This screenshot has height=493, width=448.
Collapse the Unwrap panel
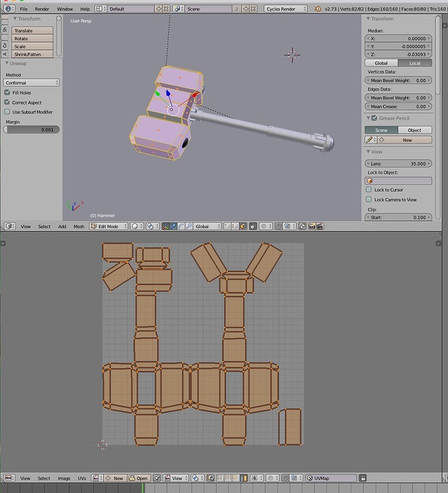coord(7,63)
